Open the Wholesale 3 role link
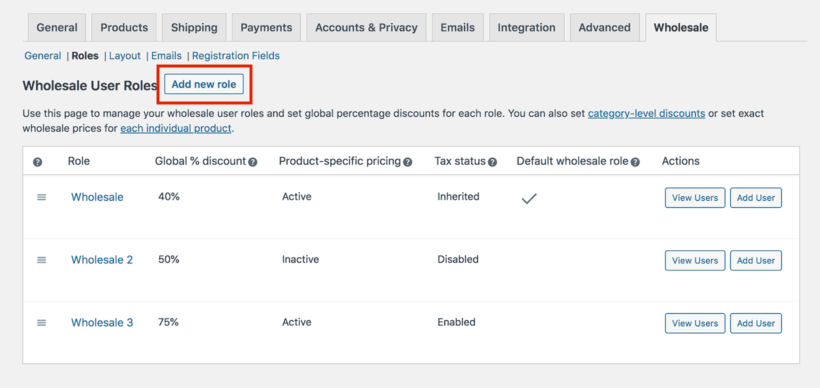This screenshot has height=388, width=820. (x=102, y=323)
